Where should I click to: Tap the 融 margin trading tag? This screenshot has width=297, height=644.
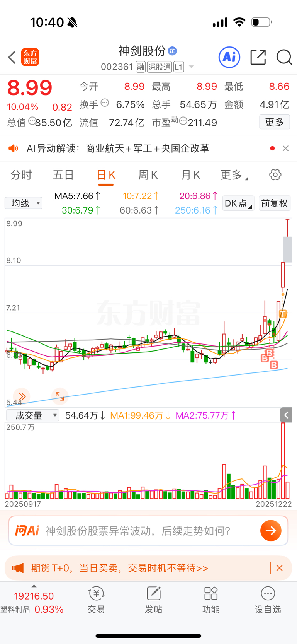point(141,67)
